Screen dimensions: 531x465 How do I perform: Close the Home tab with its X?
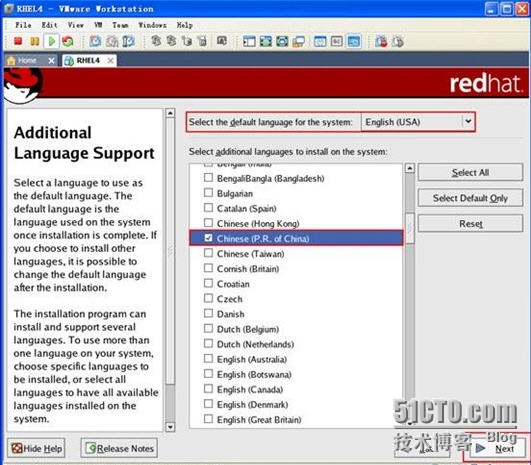click(51, 61)
